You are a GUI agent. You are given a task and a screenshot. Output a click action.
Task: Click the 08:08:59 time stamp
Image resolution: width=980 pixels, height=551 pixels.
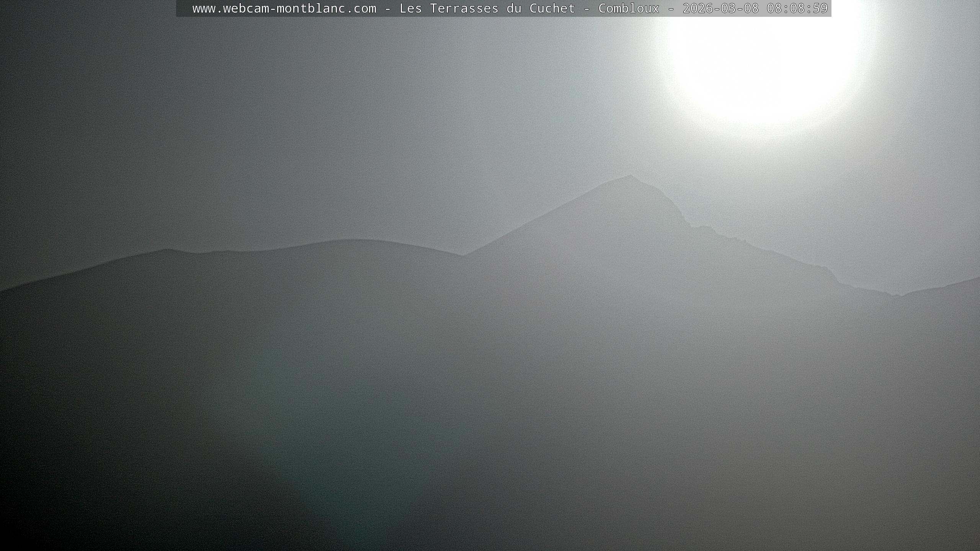797,8
